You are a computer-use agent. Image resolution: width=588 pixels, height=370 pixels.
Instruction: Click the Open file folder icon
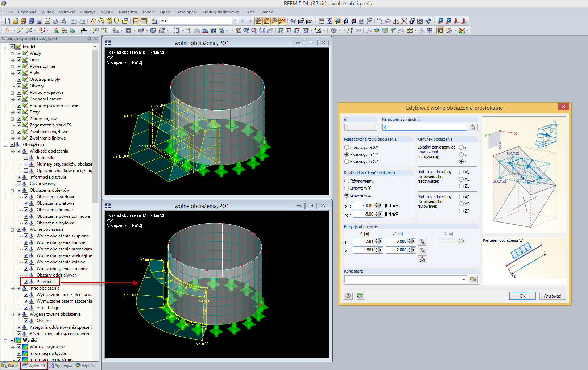[15, 21]
